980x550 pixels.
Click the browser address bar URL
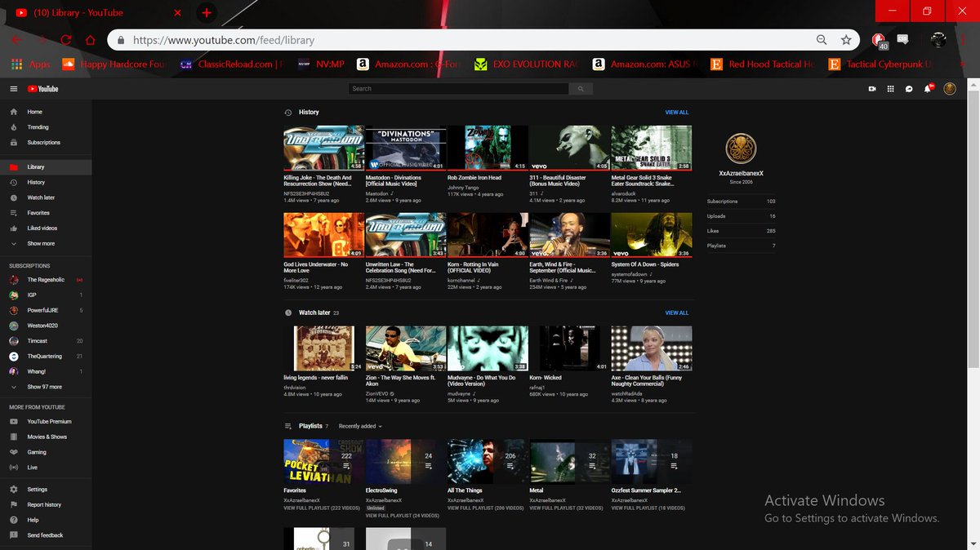[x=223, y=40]
